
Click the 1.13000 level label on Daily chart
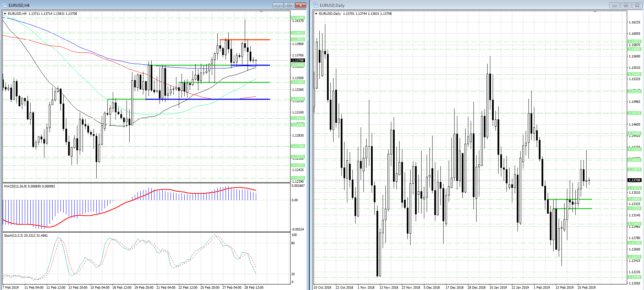tap(634, 224)
